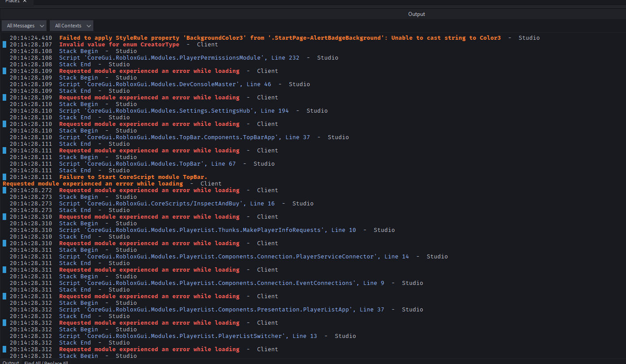Click blue client marker at 20:14:28.111 error line
This screenshot has width=626, height=364.
(x=4, y=150)
